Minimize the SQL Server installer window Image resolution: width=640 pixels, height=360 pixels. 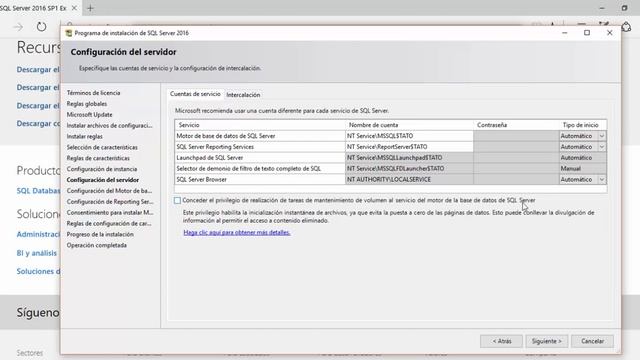tap(564, 33)
